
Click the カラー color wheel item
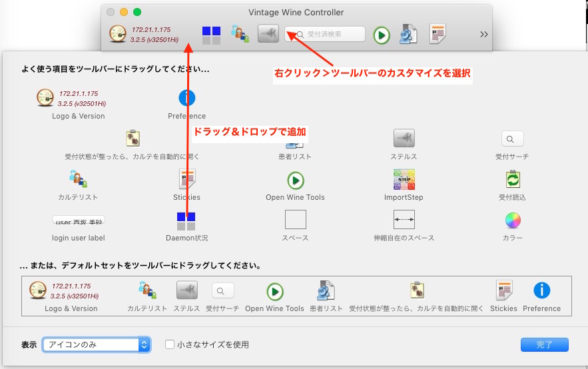(x=512, y=220)
